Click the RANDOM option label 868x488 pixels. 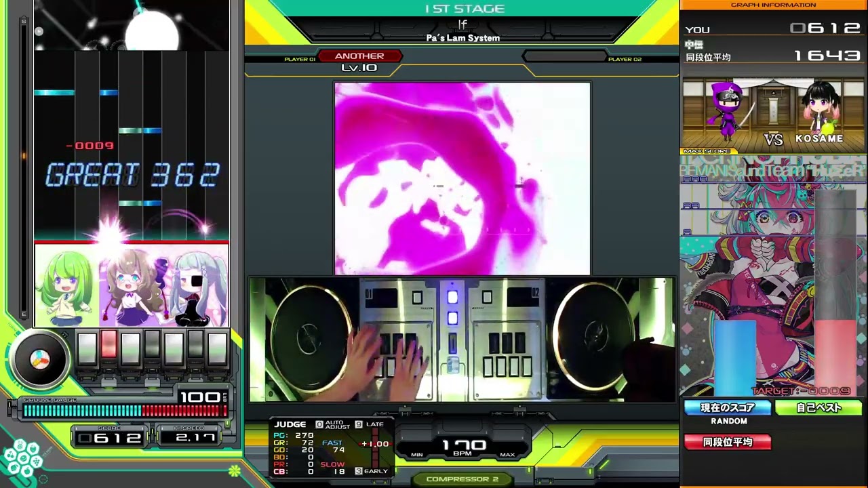[x=729, y=422]
